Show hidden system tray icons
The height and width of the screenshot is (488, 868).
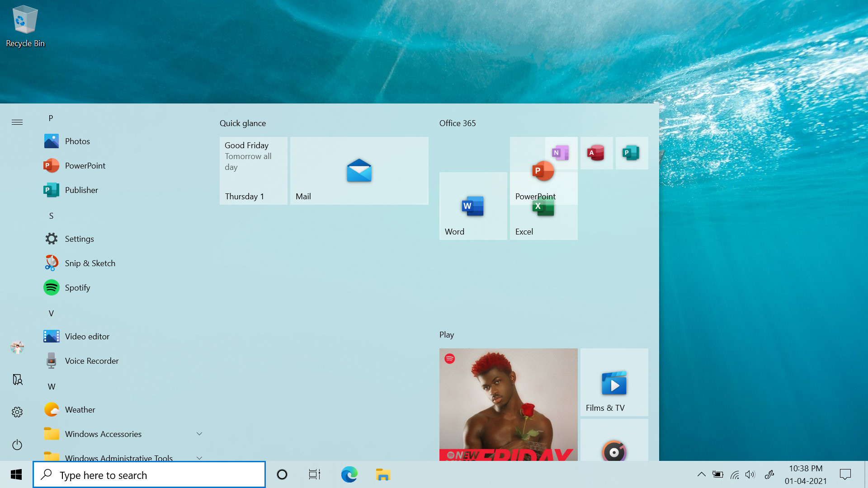pyautogui.click(x=701, y=474)
